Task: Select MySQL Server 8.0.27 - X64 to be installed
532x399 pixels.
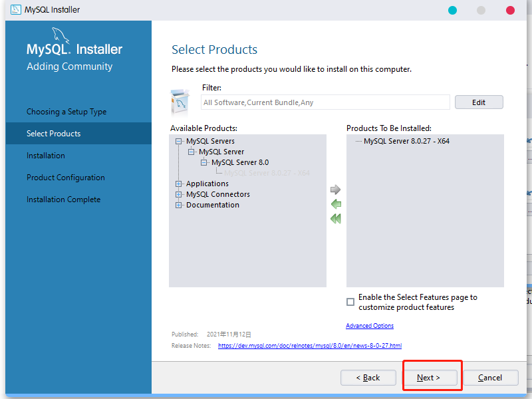Action: click(x=406, y=141)
